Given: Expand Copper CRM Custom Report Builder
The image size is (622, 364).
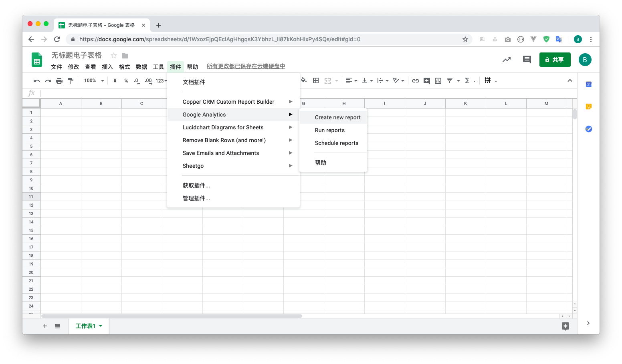Looking at the screenshot, I should point(233,102).
